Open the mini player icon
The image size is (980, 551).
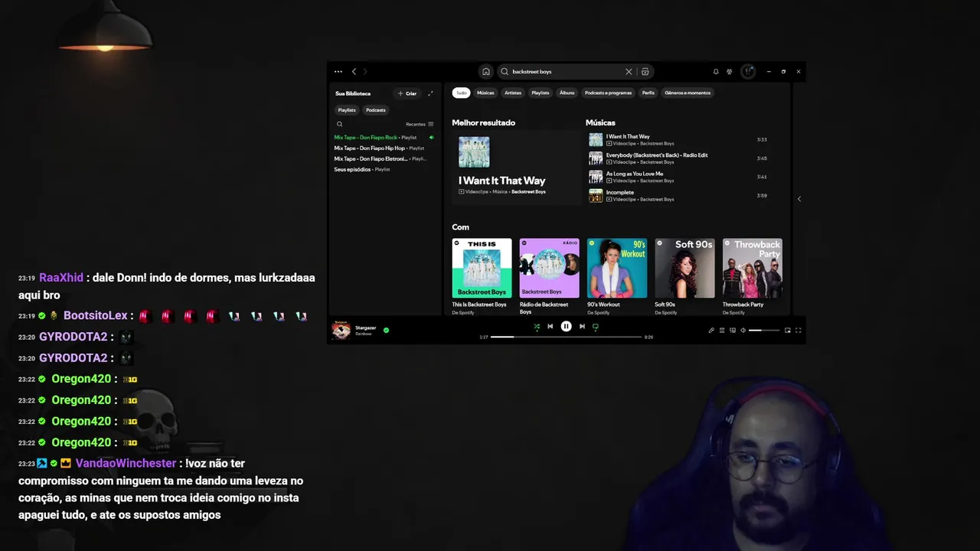point(787,331)
